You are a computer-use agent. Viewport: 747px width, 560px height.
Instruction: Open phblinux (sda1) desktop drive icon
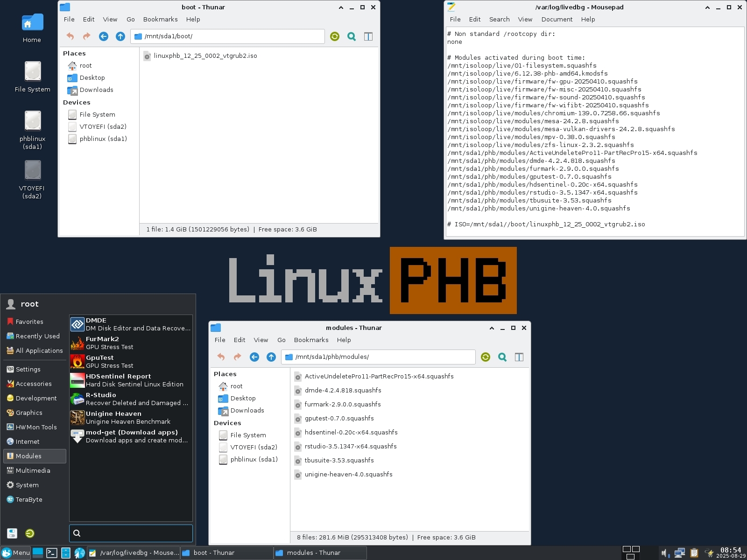pyautogui.click(x=32, y=130)
